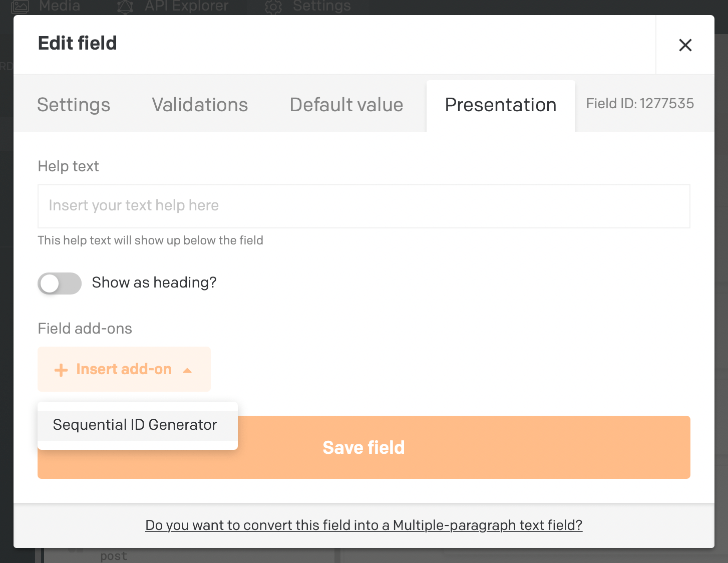Image resolution: width=728 pixels, height=563 pixels.
Task: Toggle the heading display option off
Action: click(x=60, y=283)
